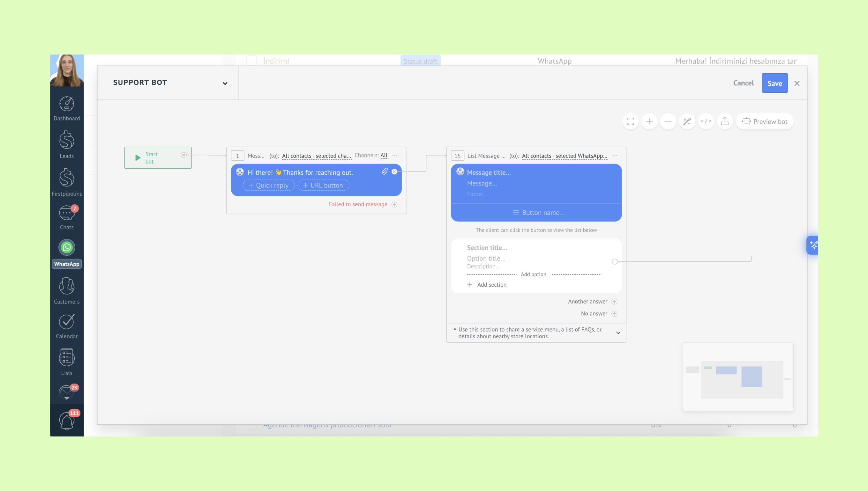The height and width of the screenshot is (491, 868).
Task: Toggle the checkbox next to İndirim!
Action: (251, 61)
